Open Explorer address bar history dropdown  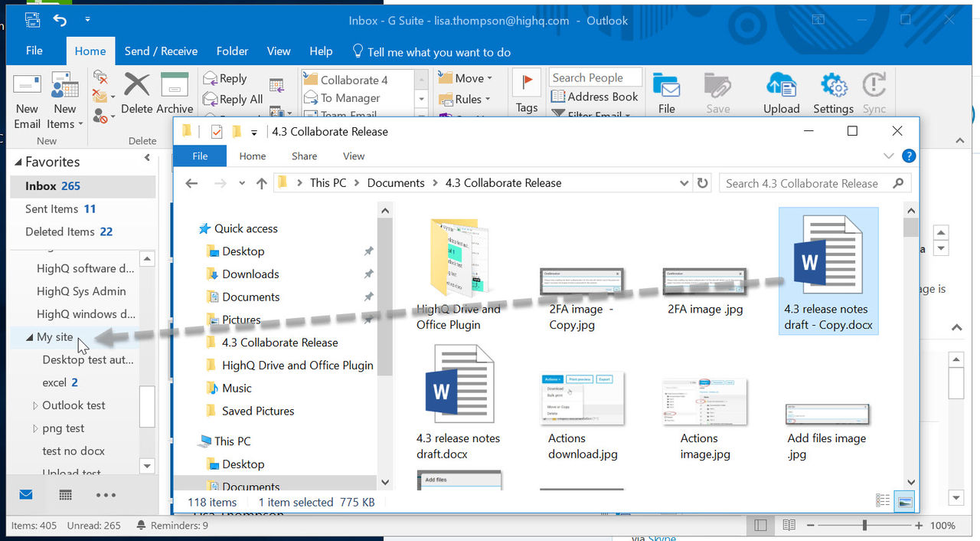tap(684, 183)
